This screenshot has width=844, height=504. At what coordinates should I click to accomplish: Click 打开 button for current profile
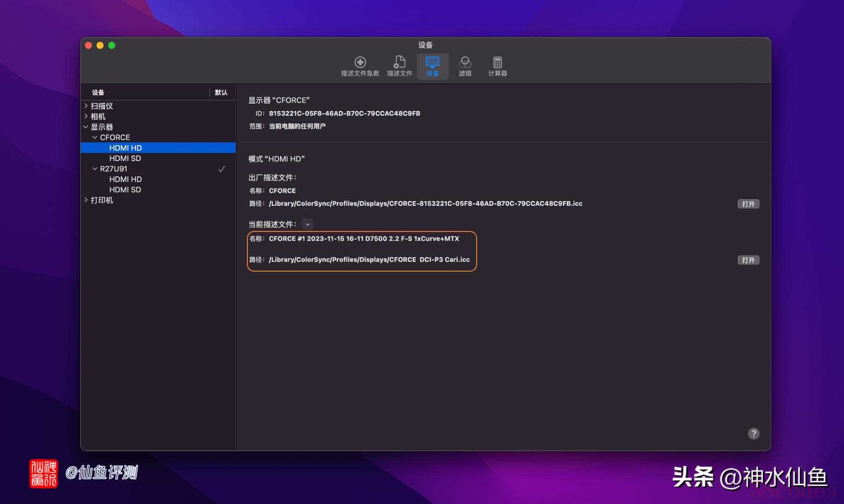click(748, 260)
